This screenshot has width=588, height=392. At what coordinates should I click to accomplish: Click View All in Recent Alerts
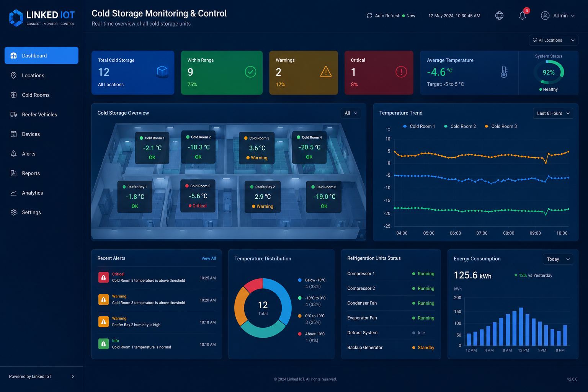click(x=209, y=258)
